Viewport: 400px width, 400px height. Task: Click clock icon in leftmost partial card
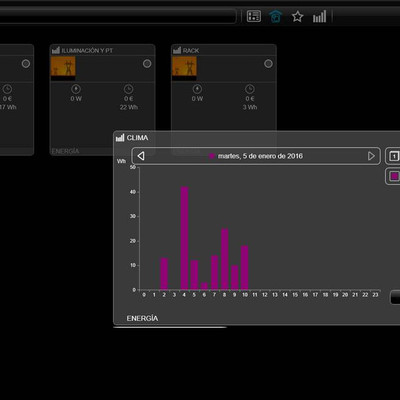(7, 89)
